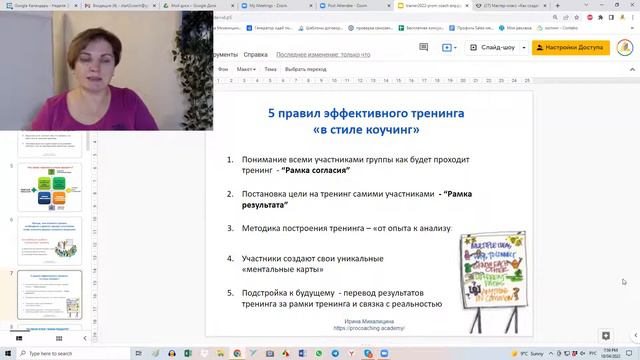This screenshot has height=360, width=640.
Task: Open the Генератор идей bookmark
Action: 269,28
